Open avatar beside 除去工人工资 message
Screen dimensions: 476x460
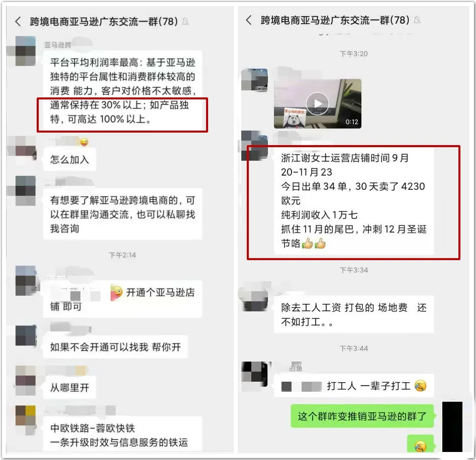pos(254,297)
